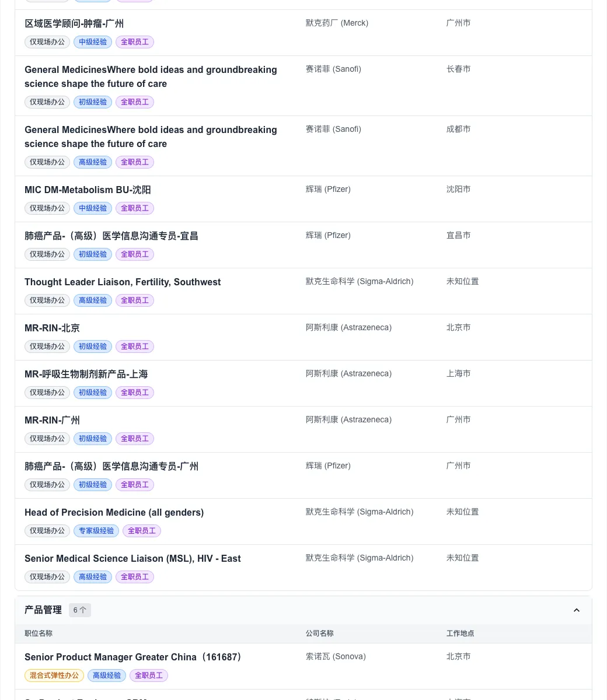The width and height of the screenshot is (607, 700).
Task: Open MIC DM-Metabolism BU-沈阳 job
Action: tap(88, 190)
